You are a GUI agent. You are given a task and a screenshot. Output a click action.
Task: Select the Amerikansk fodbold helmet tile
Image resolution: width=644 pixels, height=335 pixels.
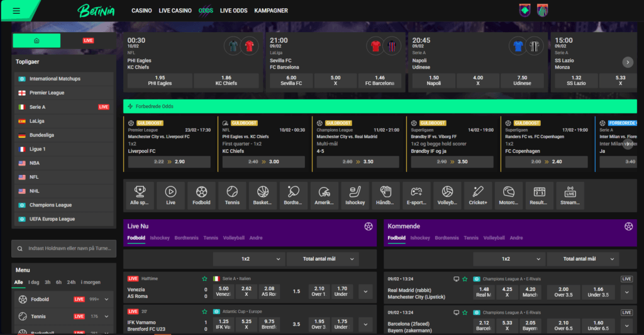click(x=324, y=195)
